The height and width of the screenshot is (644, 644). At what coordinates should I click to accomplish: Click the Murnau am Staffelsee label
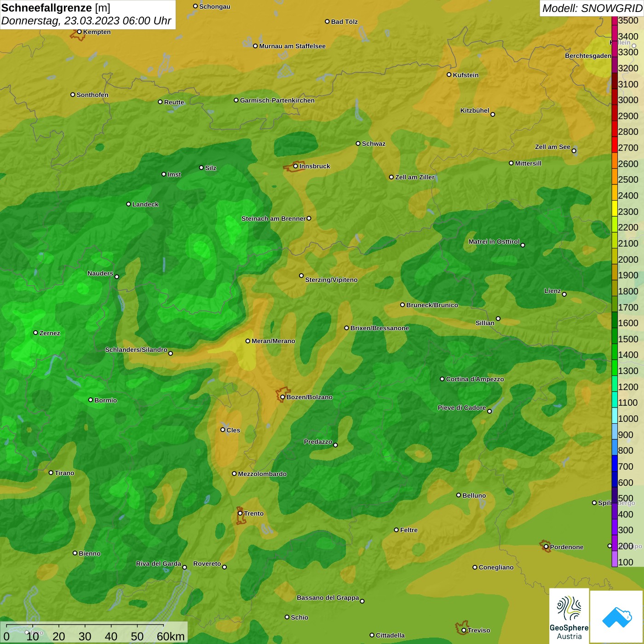pos(293,46)
